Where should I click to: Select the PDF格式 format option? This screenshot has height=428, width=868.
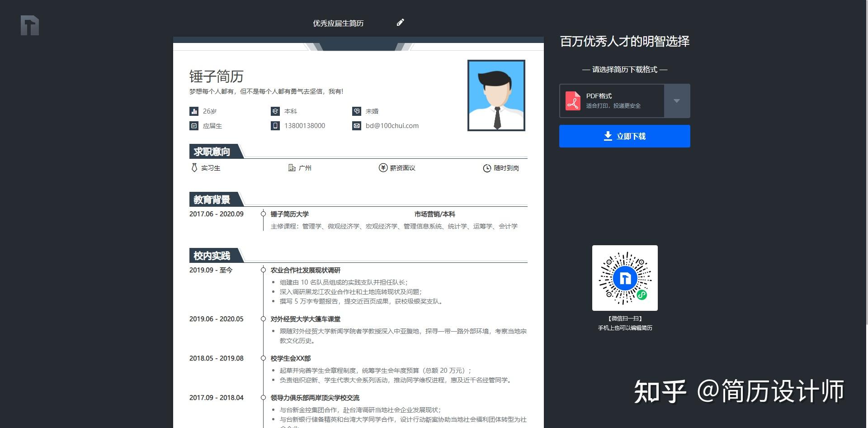click(612, 101)
